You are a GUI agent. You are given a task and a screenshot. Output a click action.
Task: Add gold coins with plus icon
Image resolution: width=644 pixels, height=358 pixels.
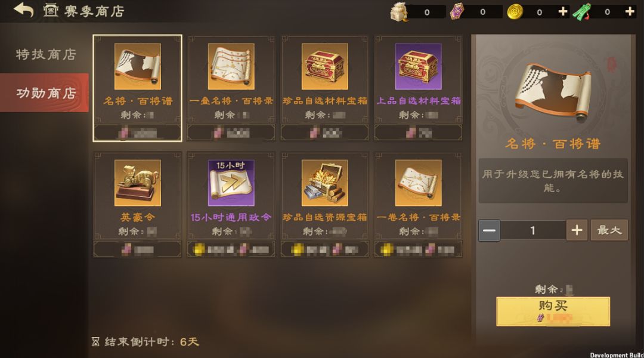coord(563,11)
